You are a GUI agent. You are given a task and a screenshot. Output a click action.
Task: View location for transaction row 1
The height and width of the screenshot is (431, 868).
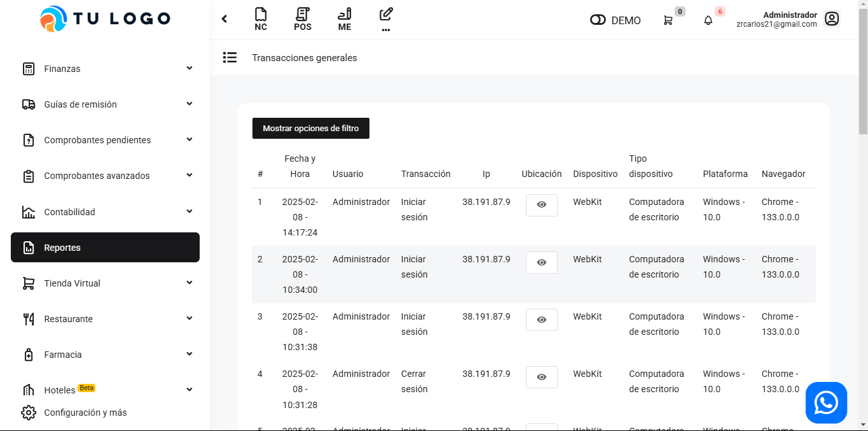pos(541,205)
